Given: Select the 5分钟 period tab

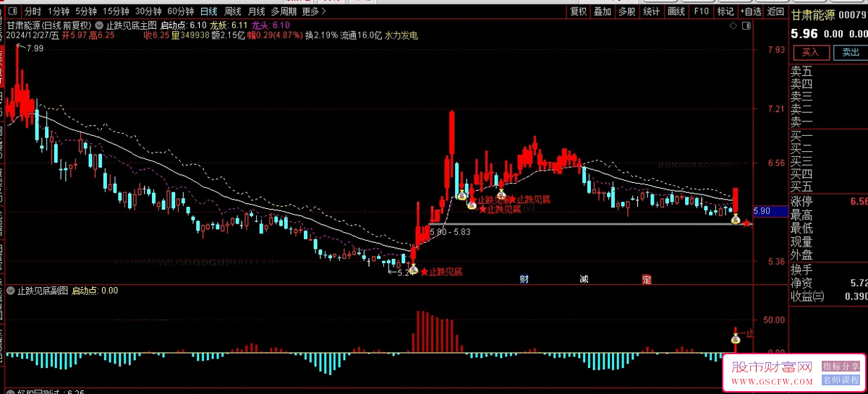Looking at the screenshot, I should pyautogui.click(x=86, y=12).
